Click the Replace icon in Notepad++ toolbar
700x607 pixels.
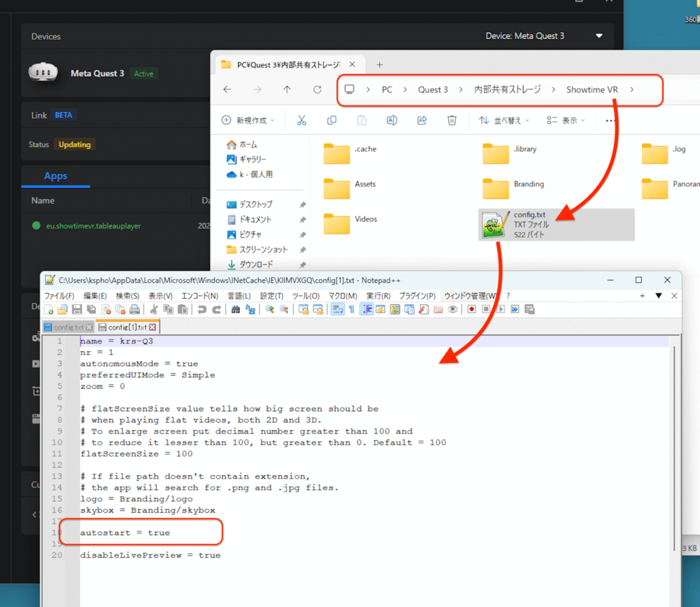pyautogui.click(x=250, y=310)
